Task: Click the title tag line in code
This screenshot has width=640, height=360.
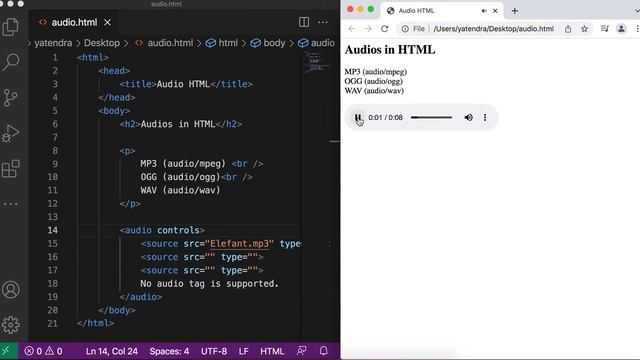Action: click(x=186, y=84)
